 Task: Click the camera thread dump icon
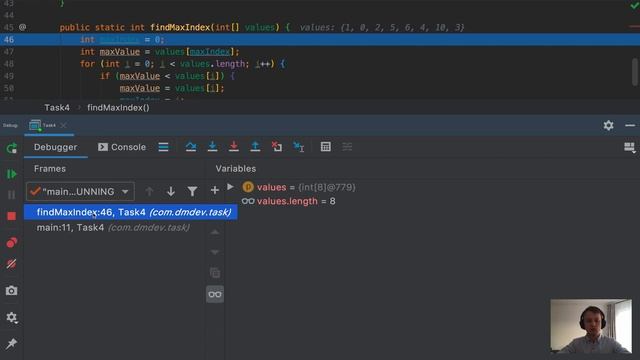(x=11, y=291)
